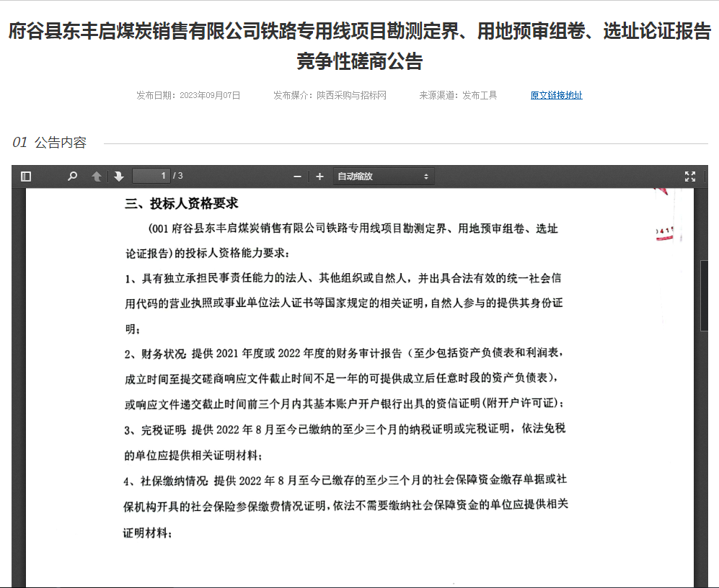Click the PDF viewer vertical scrollbar thumb
The width and height of the screenshot is (719, 588).
click(705, 295)
